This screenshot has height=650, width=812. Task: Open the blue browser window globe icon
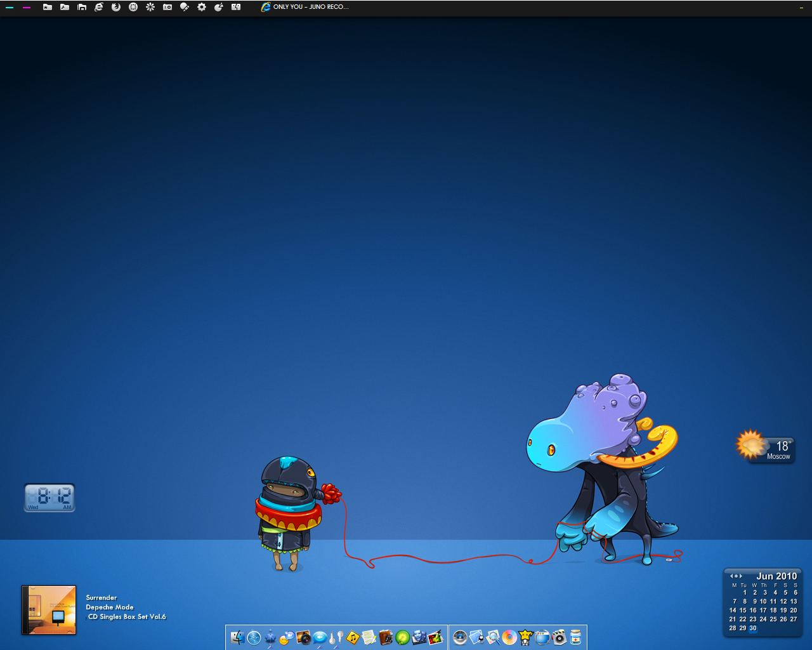[x=542, y=637]
